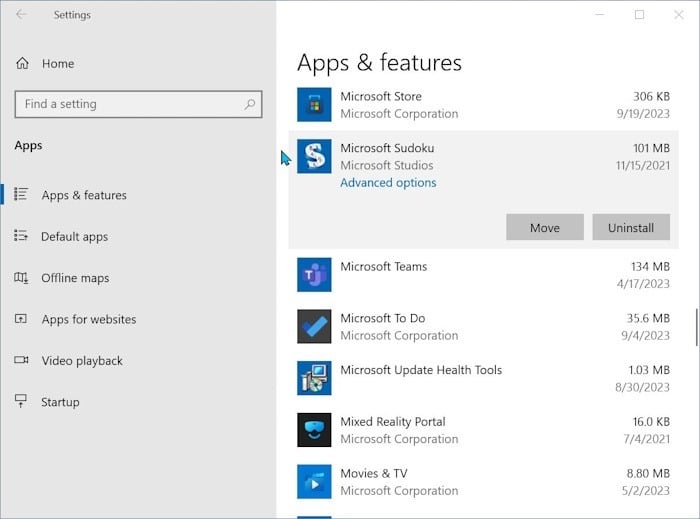Select Microsoft Teams in the app list
Viewport: 700px width, 519px height.
pyautogui.click(x=483, y=274)
